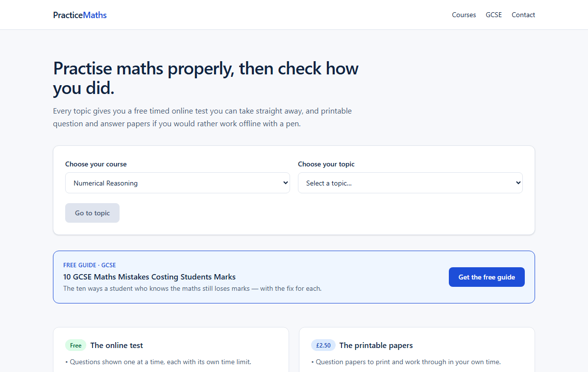Click the 'Question papers to print' bullet
Screen dimensions: 588x372
406,362
